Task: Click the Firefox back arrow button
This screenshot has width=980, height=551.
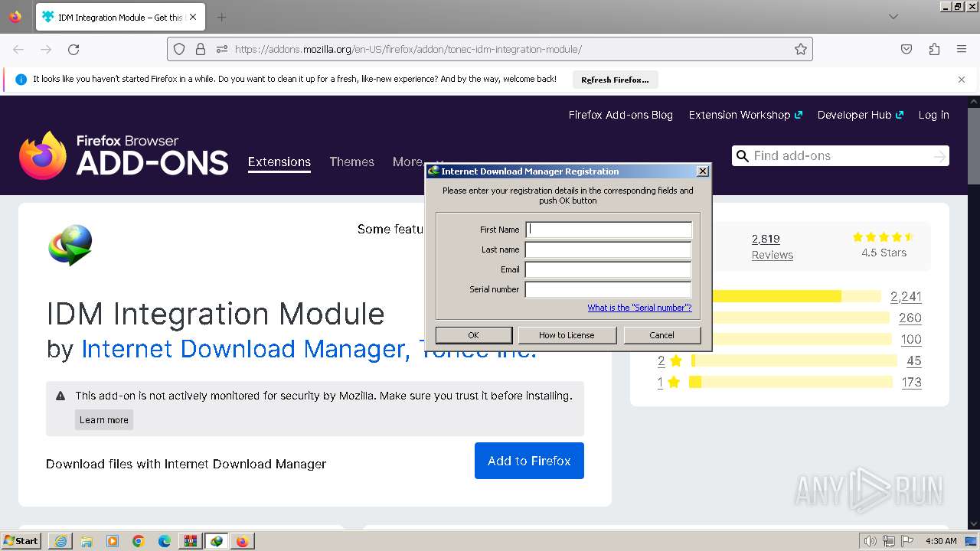Action: (x=18, y=49)
